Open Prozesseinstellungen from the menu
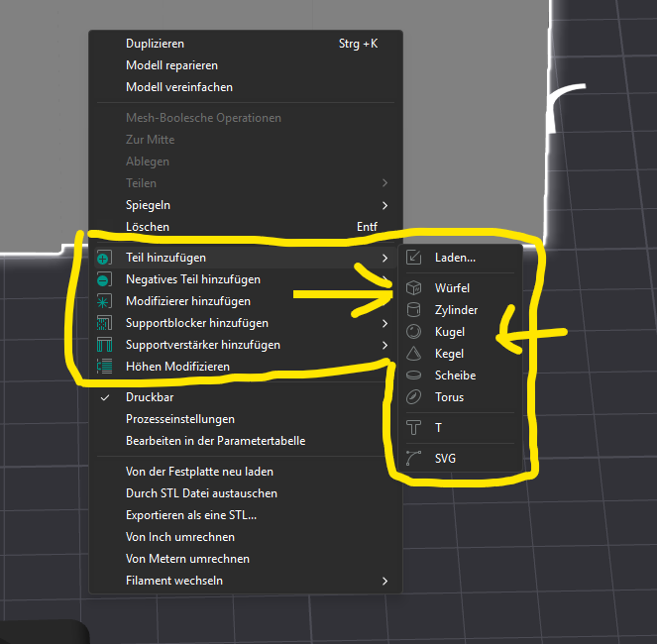 [246, 419]
